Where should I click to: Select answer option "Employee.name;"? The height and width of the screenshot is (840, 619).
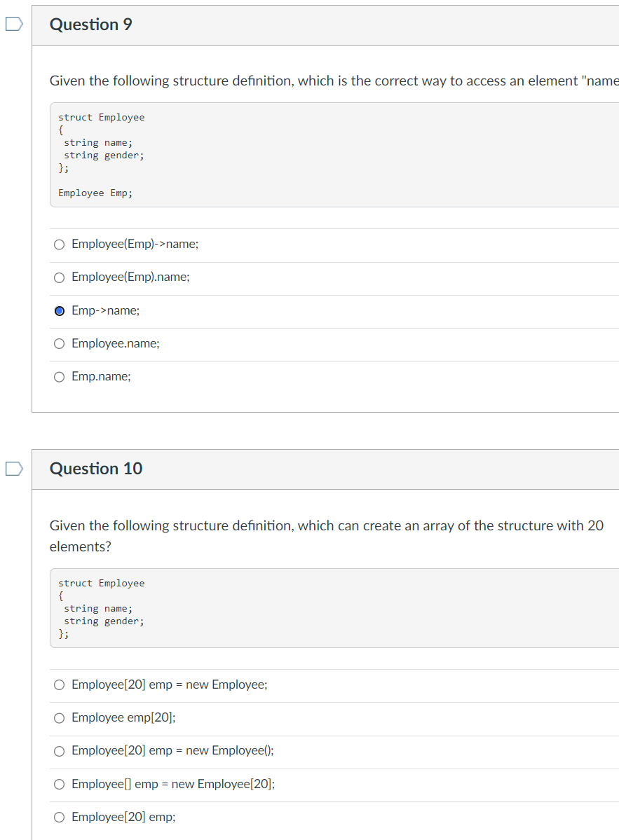59,343
